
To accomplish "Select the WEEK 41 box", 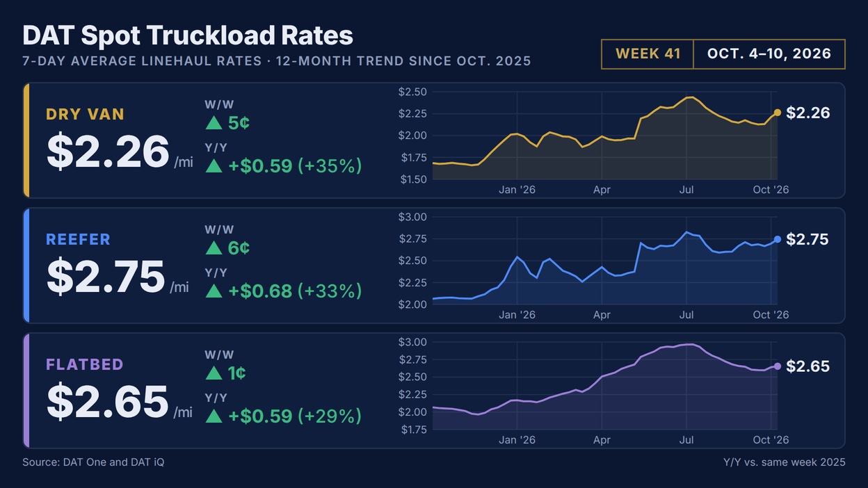I will [x=648, y=54].
